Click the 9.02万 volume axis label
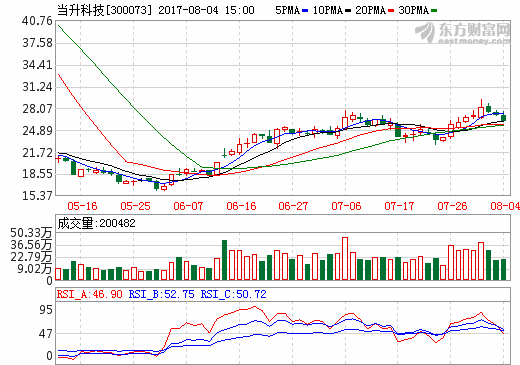 pyautogui.click(x=35, y=269)
